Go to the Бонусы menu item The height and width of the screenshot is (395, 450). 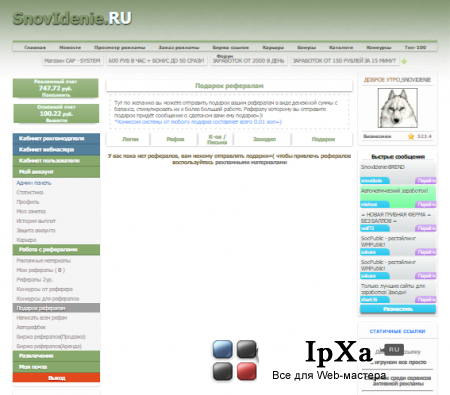coord(307,47)
